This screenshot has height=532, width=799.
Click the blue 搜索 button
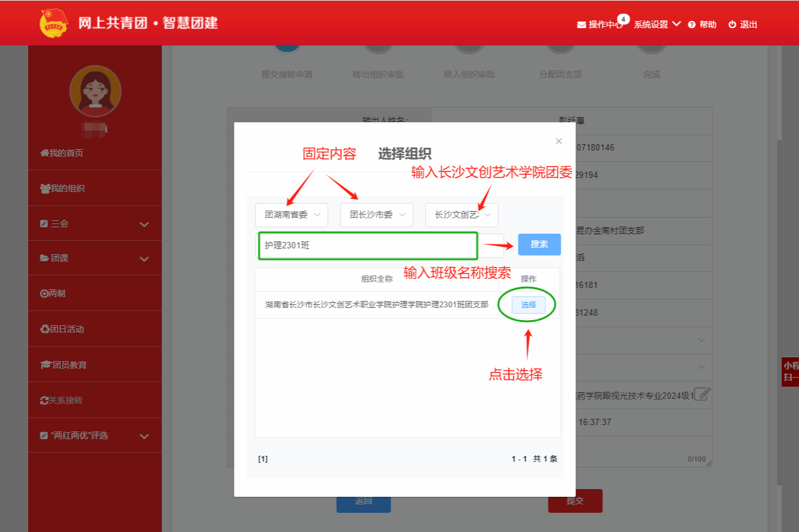tap(539, 245)
